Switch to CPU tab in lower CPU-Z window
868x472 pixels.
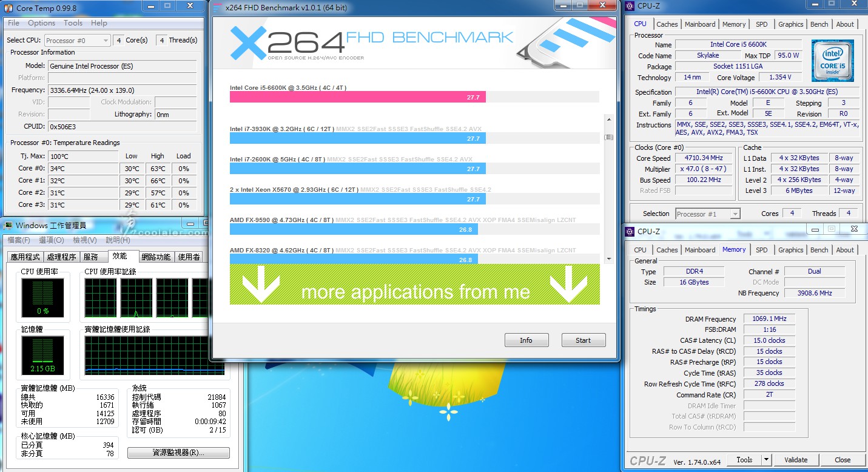click(640, 250)
